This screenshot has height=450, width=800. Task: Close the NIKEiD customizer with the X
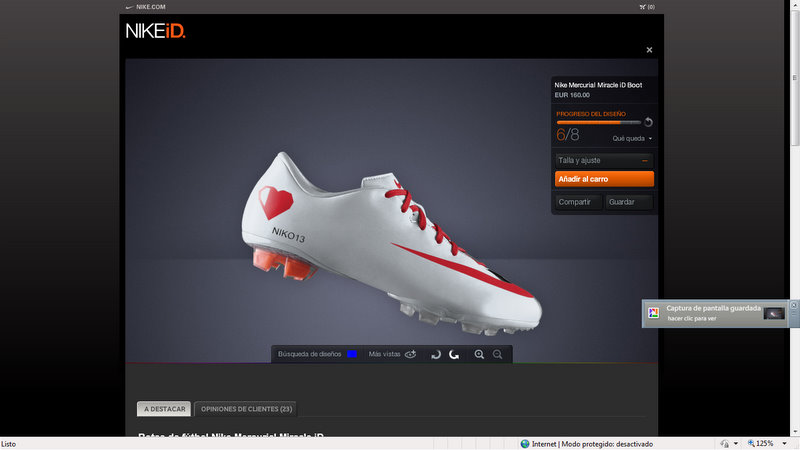point(649,50)
